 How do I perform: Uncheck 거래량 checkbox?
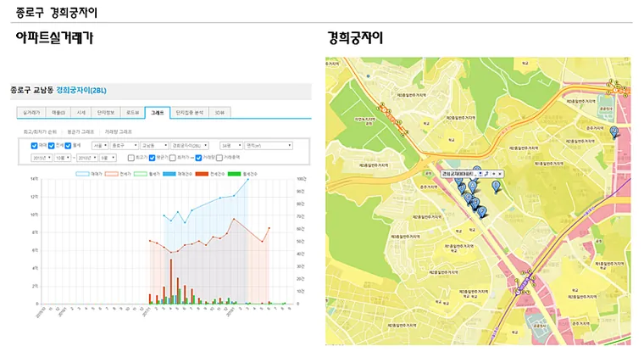(x=198, y=158)
